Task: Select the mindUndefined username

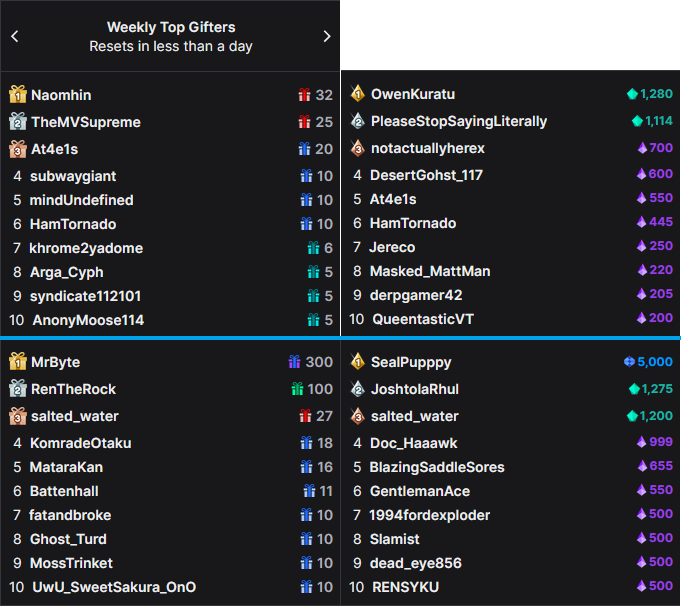Action: pos(82,200)
